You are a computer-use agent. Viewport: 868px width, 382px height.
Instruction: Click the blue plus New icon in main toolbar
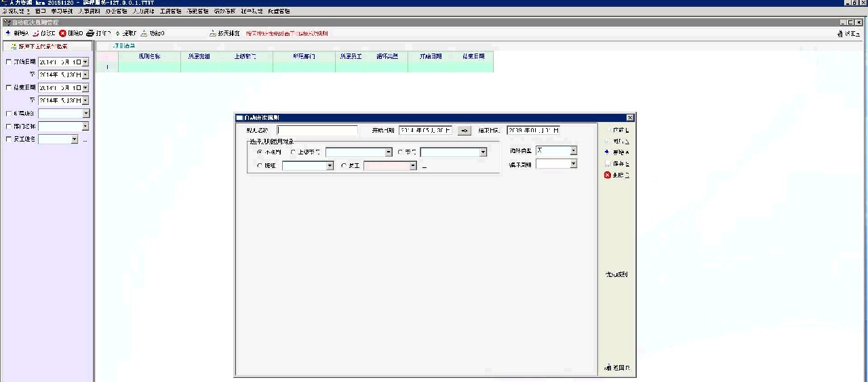coord(8,33)
